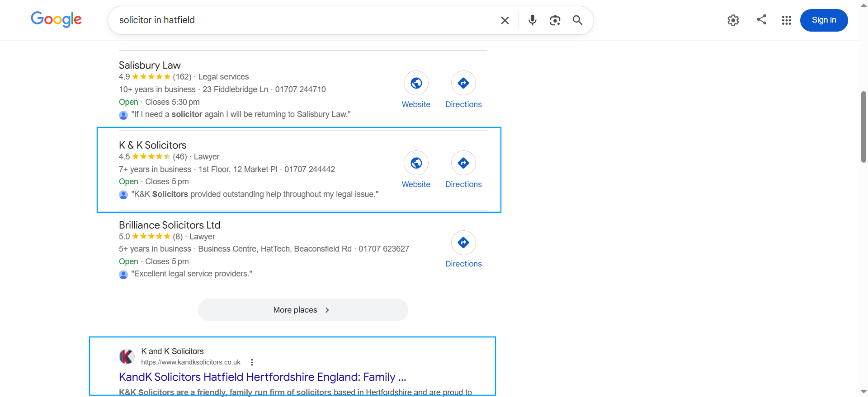This screenshot has height=397, width=868.
Task: Click Salisbury Law 'Closes 5:30 pm' hours
Action: coord(172,102)
